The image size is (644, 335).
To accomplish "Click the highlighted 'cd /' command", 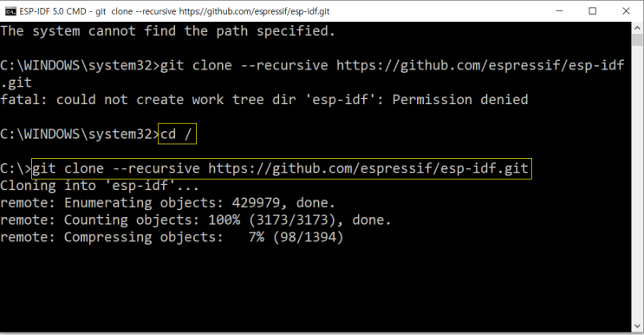I will (x=177, y=134).
